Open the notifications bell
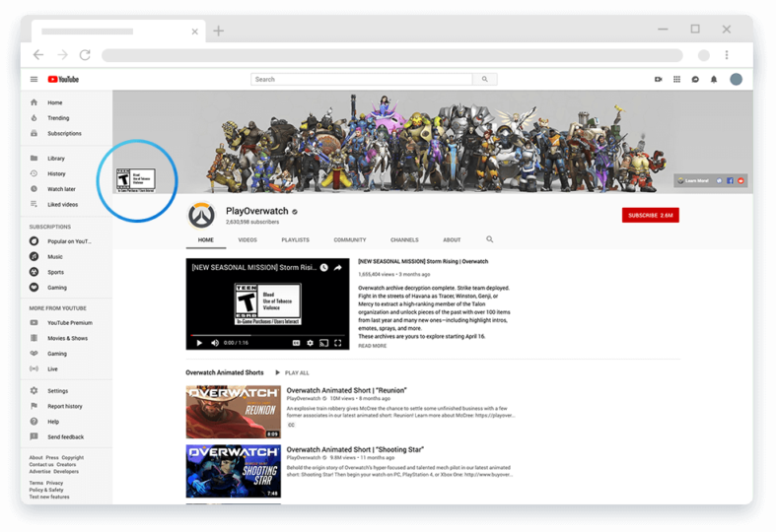This screenshot has width=776, height=532. click(714, 79)
